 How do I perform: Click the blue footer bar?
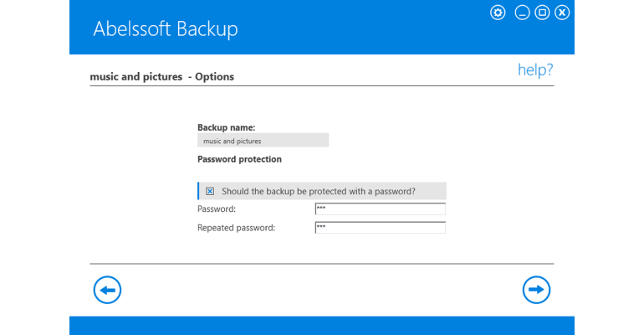[322, 326]
